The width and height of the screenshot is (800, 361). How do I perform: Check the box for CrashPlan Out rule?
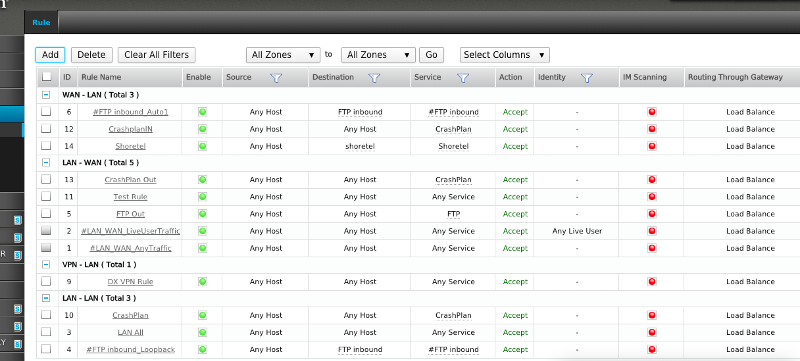46,179
